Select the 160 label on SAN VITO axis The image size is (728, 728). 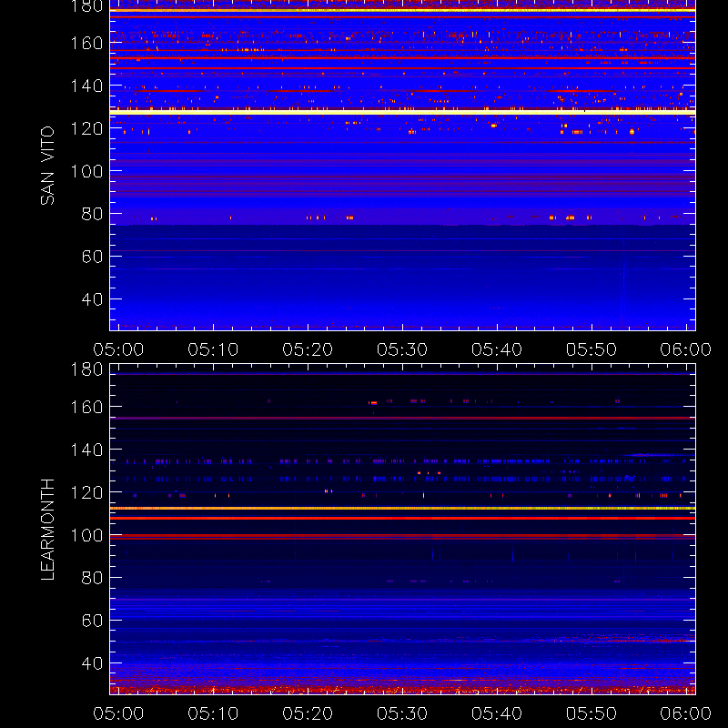[x=86, y=43]
